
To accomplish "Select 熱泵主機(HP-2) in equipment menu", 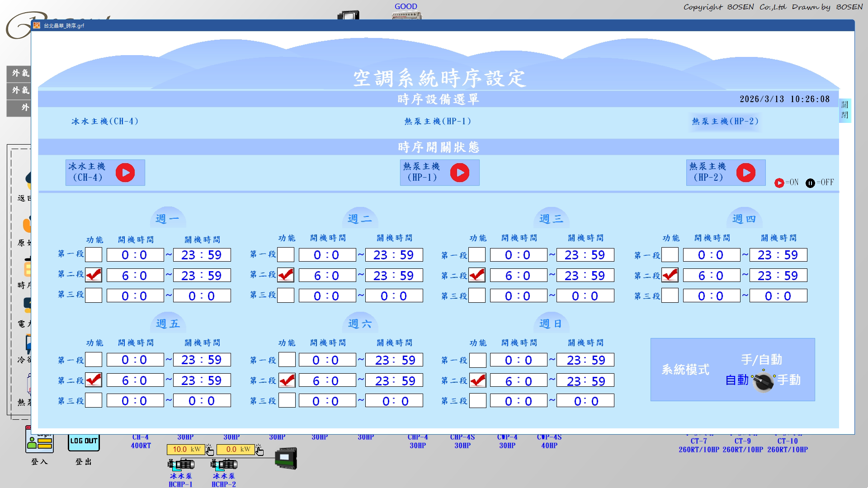I will (725, 121).
